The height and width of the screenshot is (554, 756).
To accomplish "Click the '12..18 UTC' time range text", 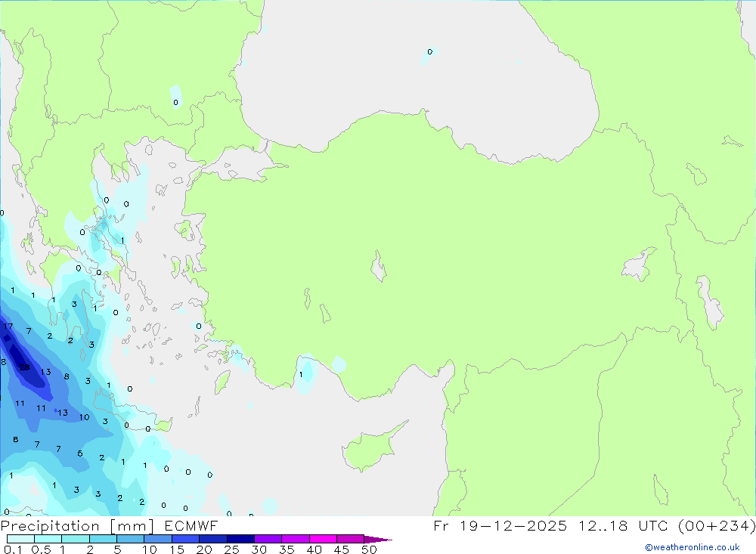I will tap(624, 526).
